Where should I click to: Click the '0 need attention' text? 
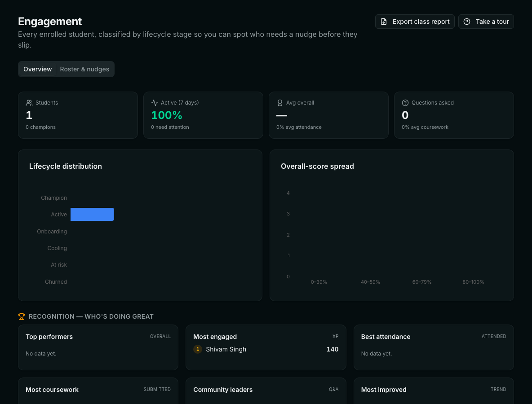pyautogui.click(x=170, y=127)
